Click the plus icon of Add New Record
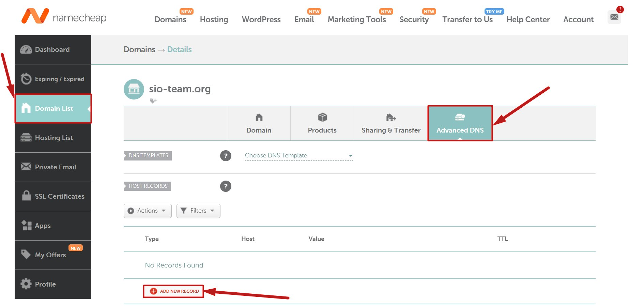 click(154, 291)
